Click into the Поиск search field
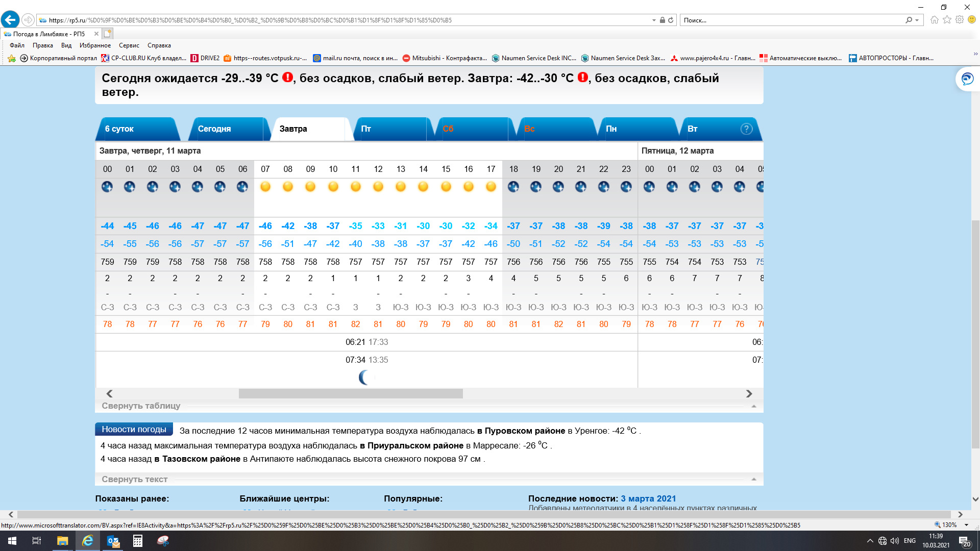980x551 pixels. coord(791,20)
